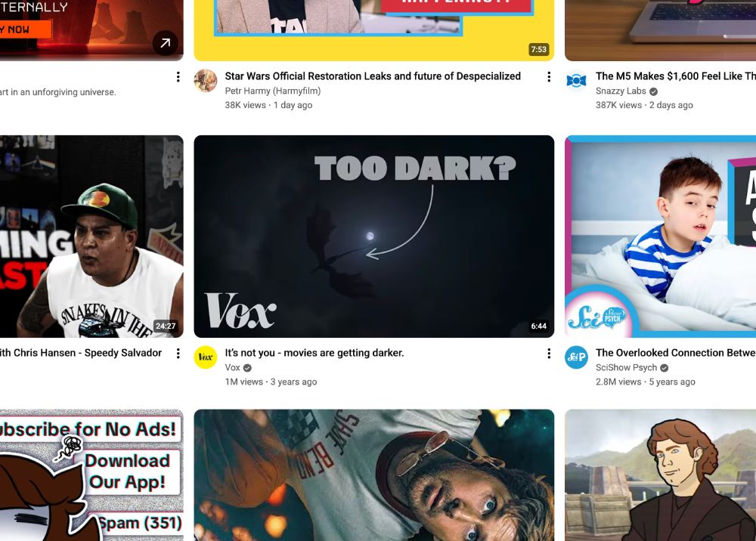The height and width of the screenshot is (541, 756).
Task: Open Star Wars Official Restoration Leaks video title
Action: point(373,76)
